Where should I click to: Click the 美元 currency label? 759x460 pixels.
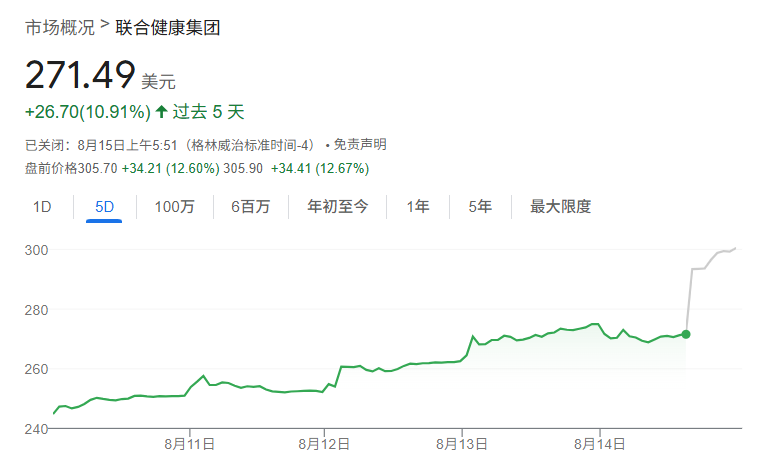tap(158, 81)
